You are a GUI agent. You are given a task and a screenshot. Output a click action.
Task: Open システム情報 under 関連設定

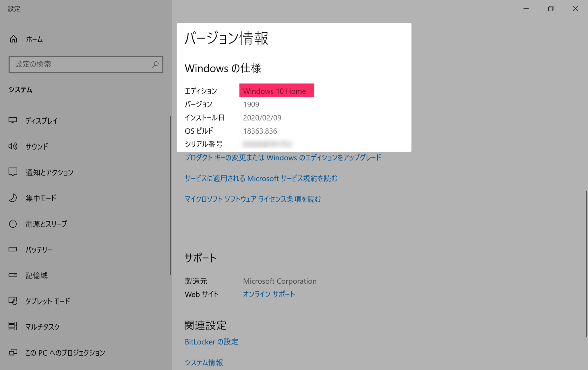pyautogui.click(x=204, y=362)
